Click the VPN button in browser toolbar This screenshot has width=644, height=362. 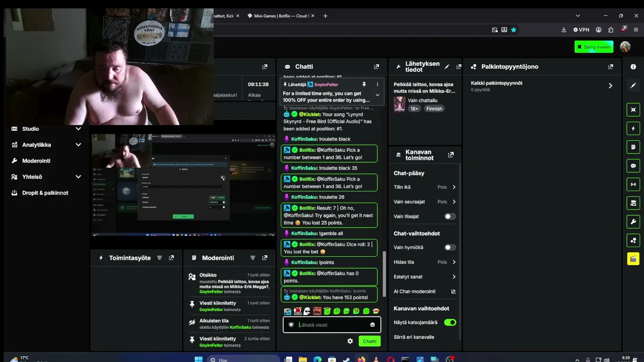pos(581,30)
